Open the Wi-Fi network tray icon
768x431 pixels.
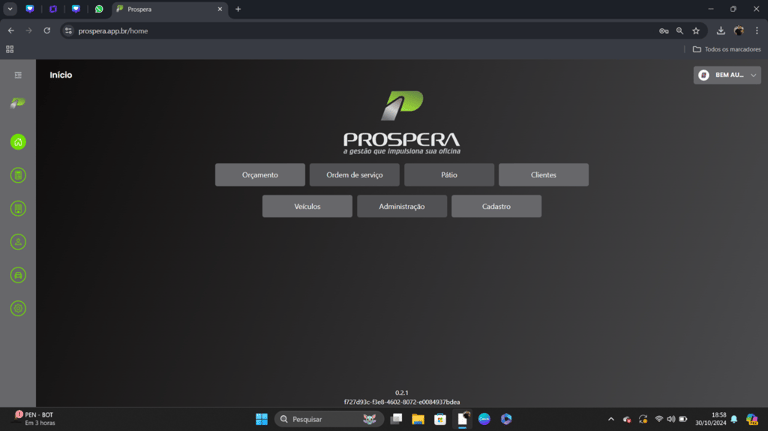659,419
